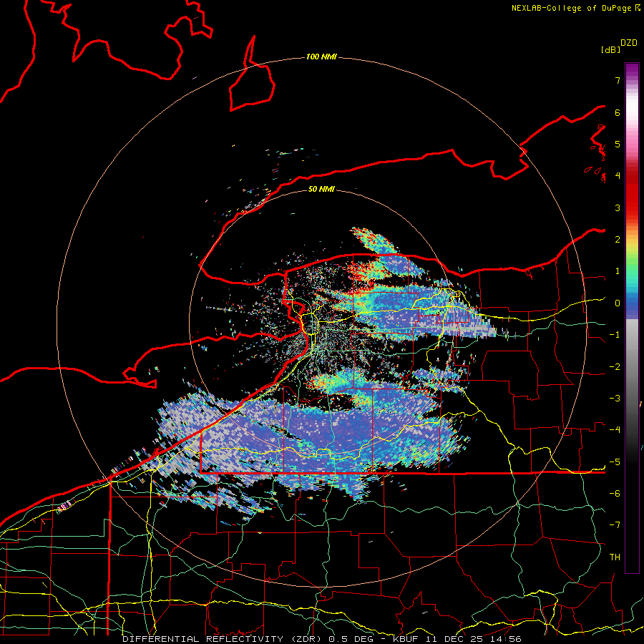Click the 5 value on the color scale
Image resolution: width=644 pixels, height=644 pixels.
[618, 144]
